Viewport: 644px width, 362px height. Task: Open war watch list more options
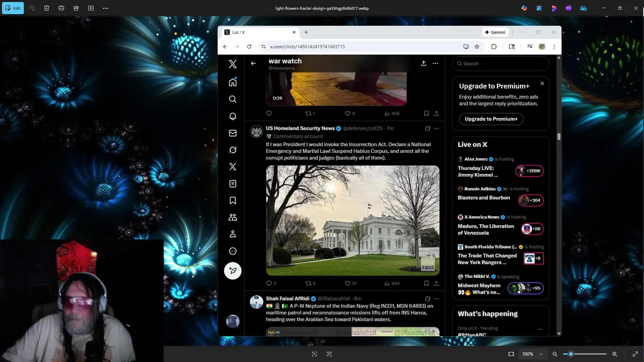[x=435, y=63]
